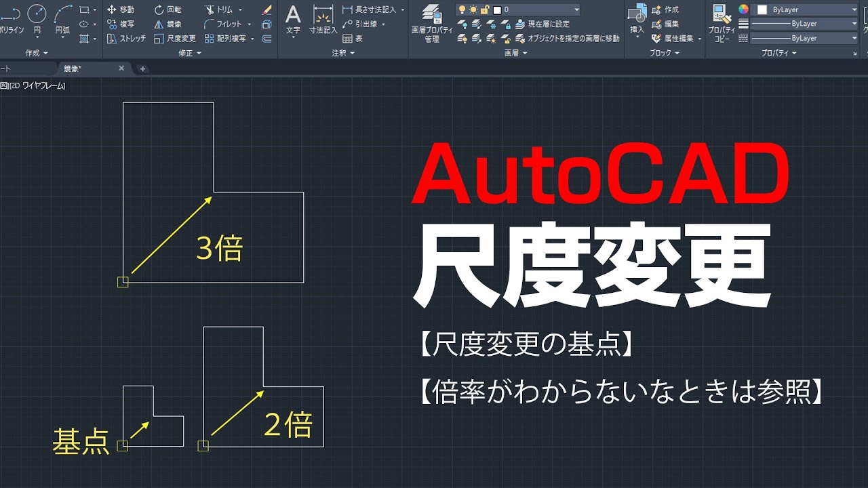Select the Linear dimension (長さ寸法記入) tool
Screen dimensions: 868x488
point(369,9)
